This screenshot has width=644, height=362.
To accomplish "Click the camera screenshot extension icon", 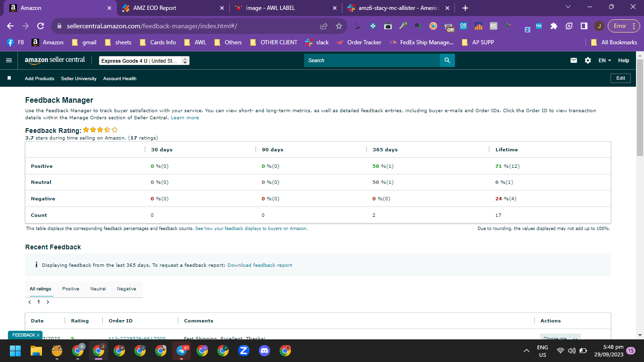I will point(388,26).
